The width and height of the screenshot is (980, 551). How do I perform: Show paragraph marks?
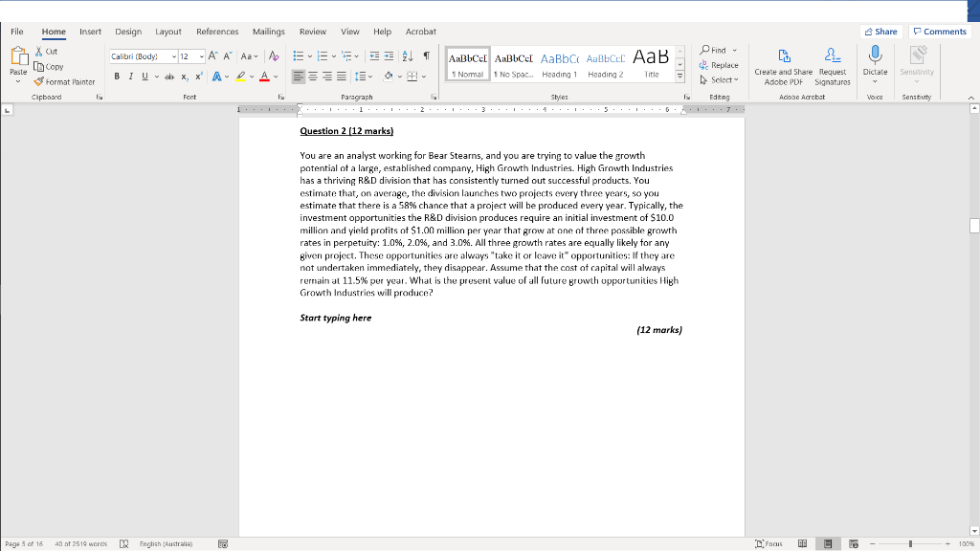pos(427,55)
